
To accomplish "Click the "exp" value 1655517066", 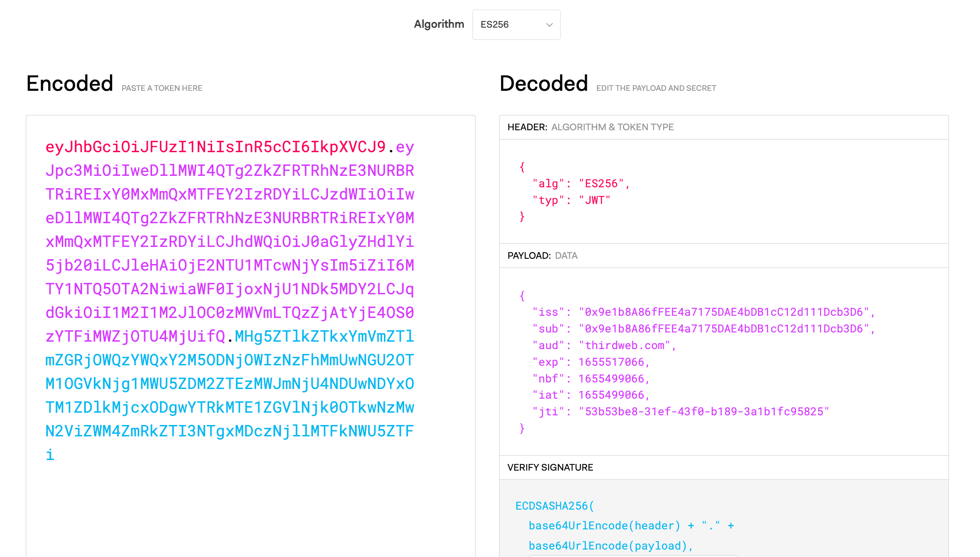I will click(611, 362).
